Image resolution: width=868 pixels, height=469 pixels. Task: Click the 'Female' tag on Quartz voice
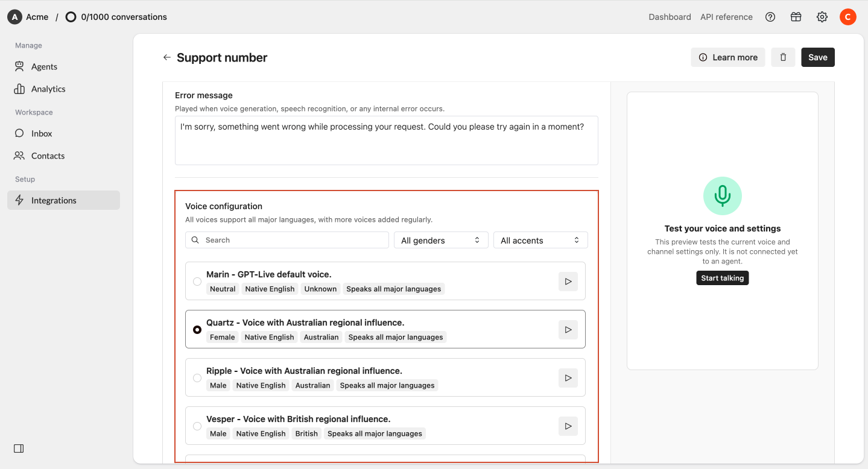coord(223,337)
